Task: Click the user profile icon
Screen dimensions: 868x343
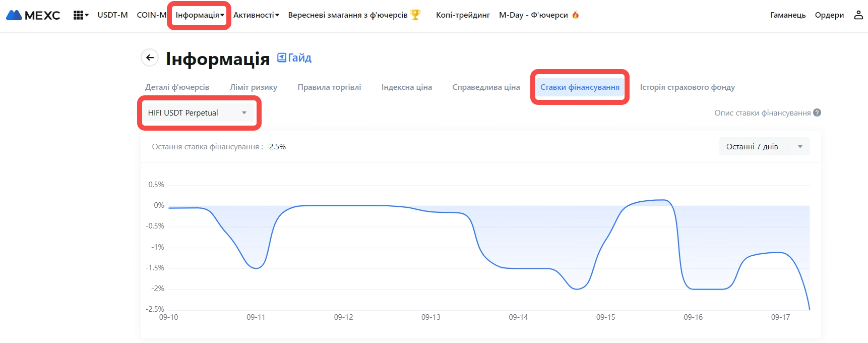Action: click(858, 15)
